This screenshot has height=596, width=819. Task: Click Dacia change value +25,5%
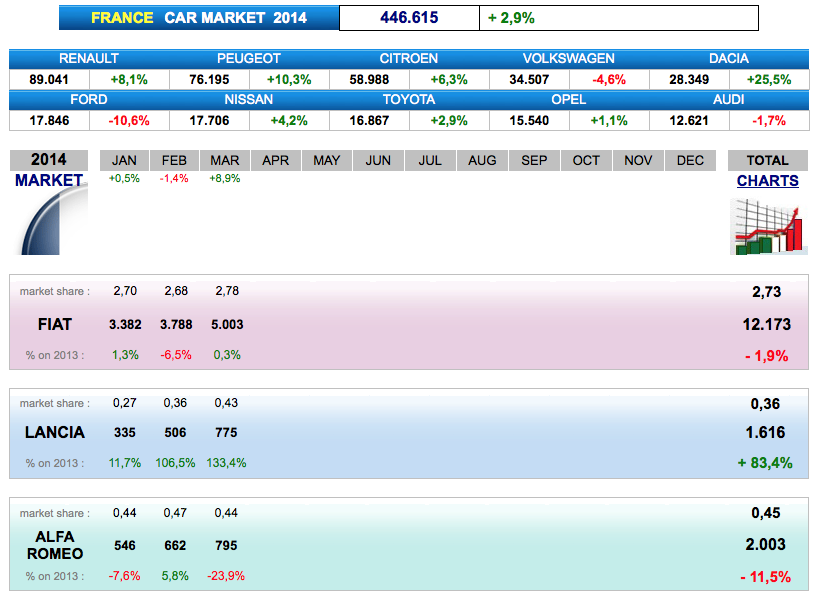[x=769, y=79]
